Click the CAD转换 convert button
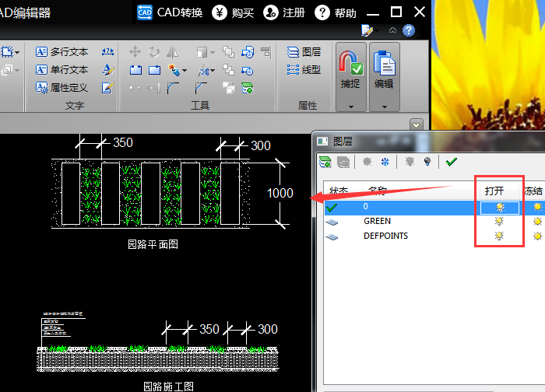Screen dimensions: 545x392 pyautogui.click(x=170, y=12)
